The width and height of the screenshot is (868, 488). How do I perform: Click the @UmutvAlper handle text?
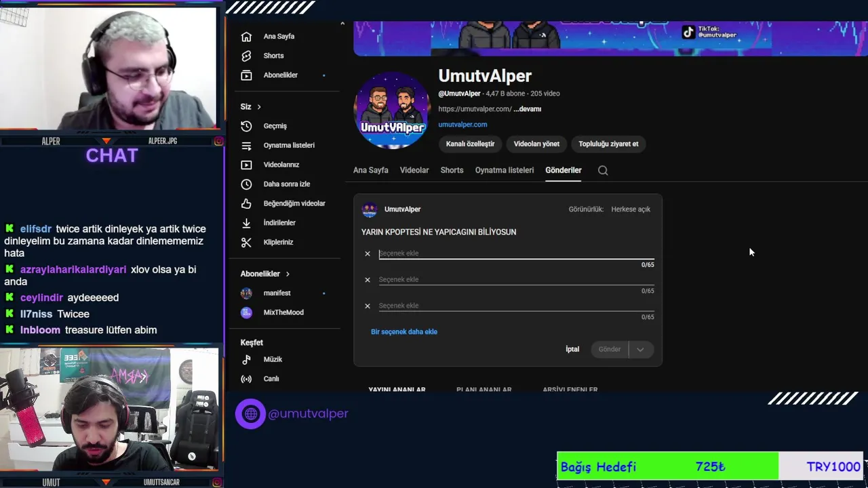click(x=459, y=94)
